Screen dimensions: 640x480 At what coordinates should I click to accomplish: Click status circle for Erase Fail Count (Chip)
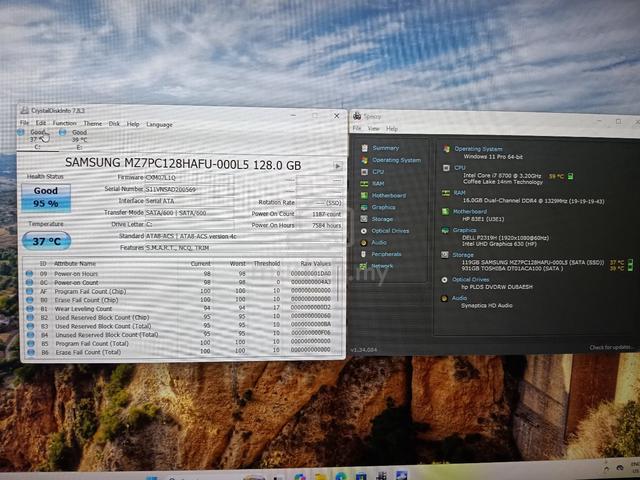click(29, 300)
